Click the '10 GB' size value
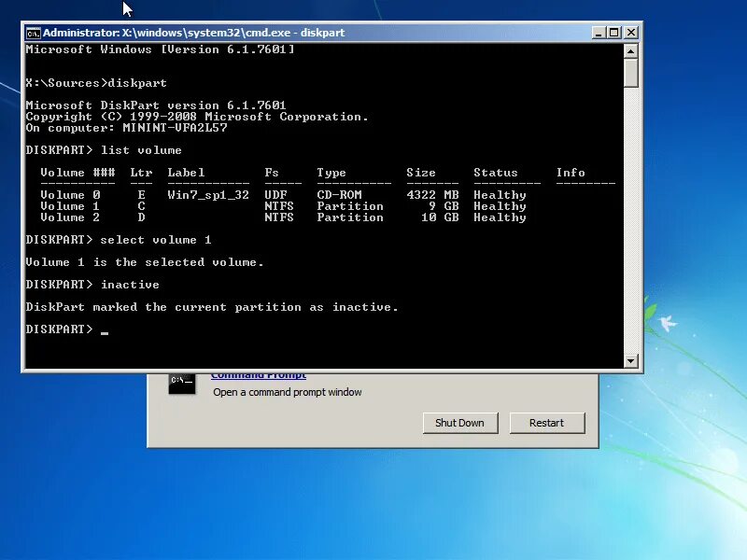 point(440,217)
